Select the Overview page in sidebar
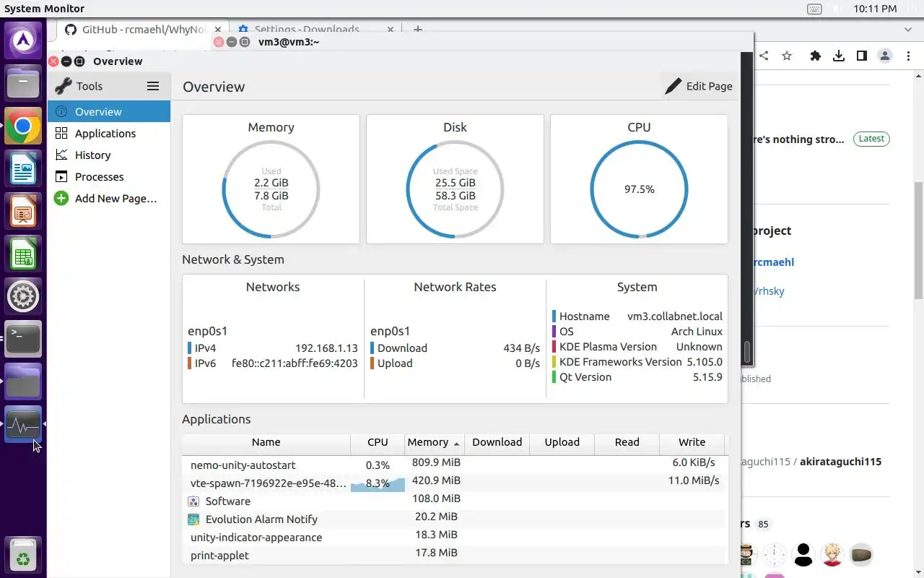 coord(109,112)
